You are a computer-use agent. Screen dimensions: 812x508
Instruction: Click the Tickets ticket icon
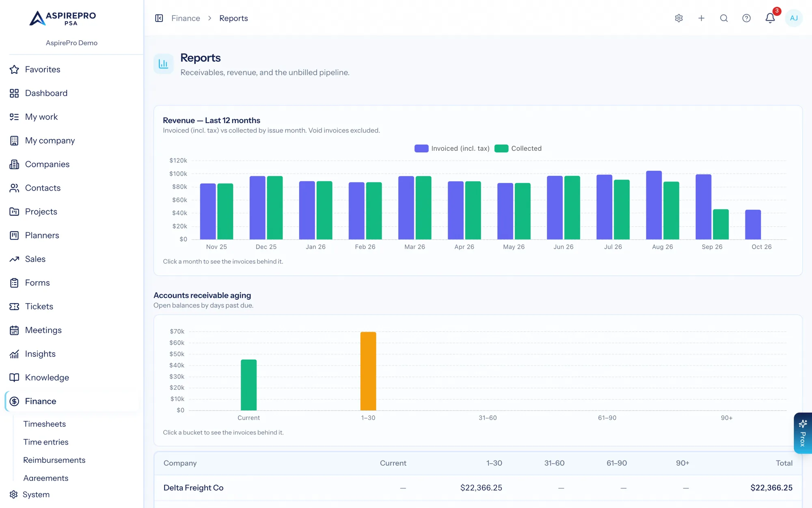pyautogui.click(x=14, y=306)
